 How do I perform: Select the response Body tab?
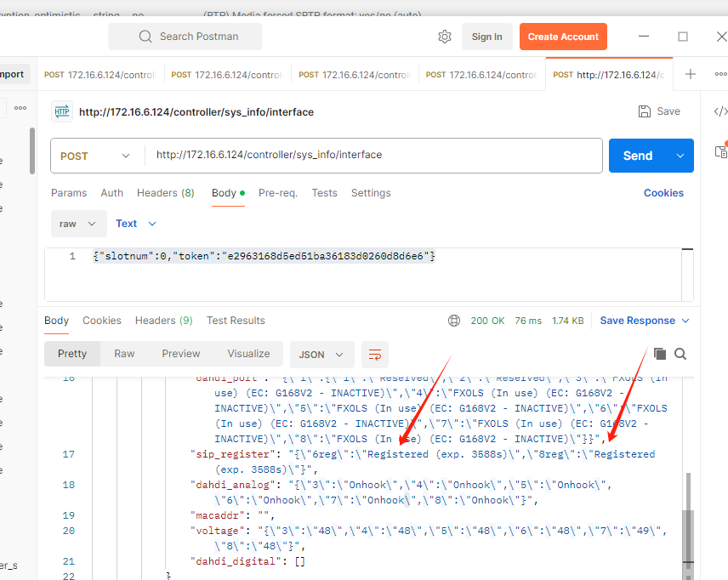coord(56,321)
